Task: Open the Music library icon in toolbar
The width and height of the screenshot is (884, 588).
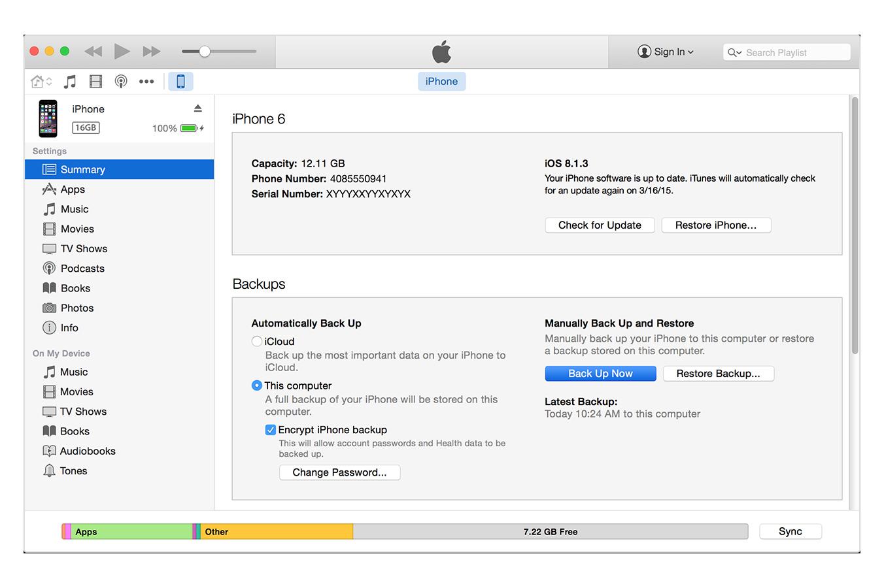Action: tap(70, 82)
